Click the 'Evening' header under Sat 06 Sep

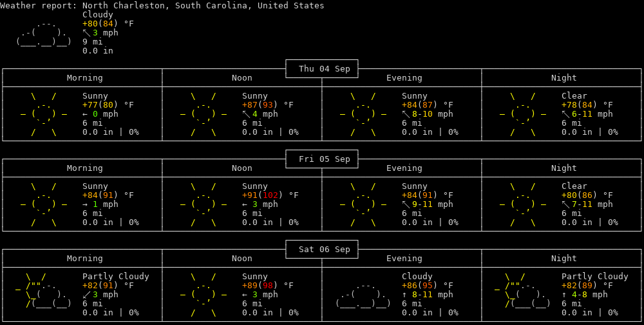coord(404,259)
